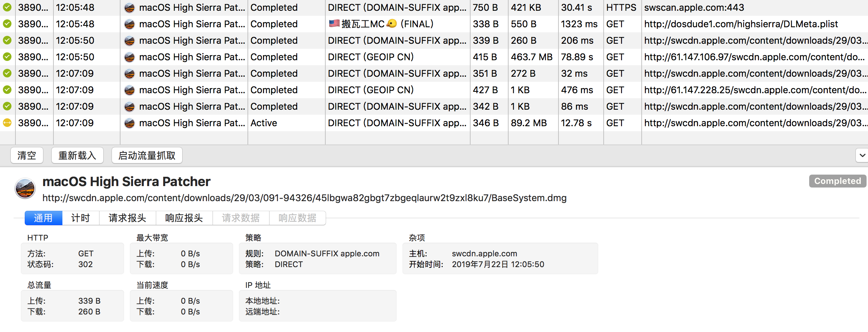Expand the chevron dropdown beside the toolbar
Image resolution: width=868 pixels, height=332 pixels.
coord(862,156)
